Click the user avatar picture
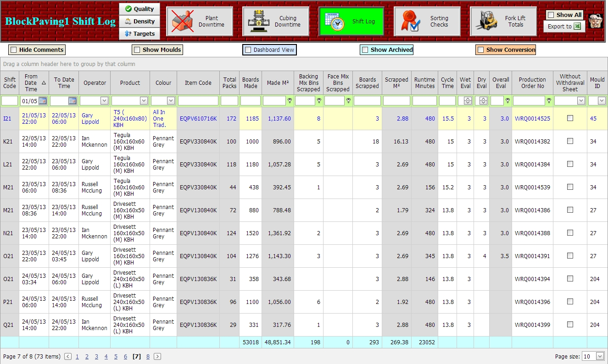The height and width of the screenshot is (364, 608). pyautogui.click(x=596, y=21)
